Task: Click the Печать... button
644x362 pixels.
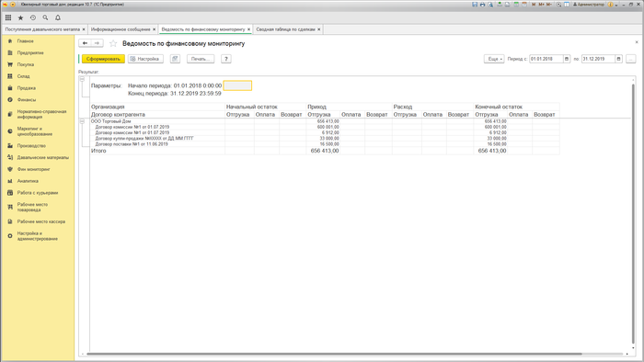Action: coord(201,59)
